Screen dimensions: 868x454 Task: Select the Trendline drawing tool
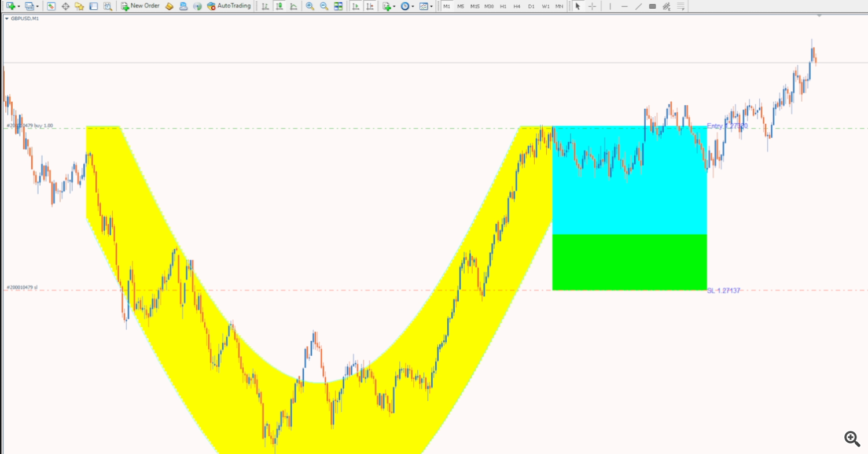point(638,6)
